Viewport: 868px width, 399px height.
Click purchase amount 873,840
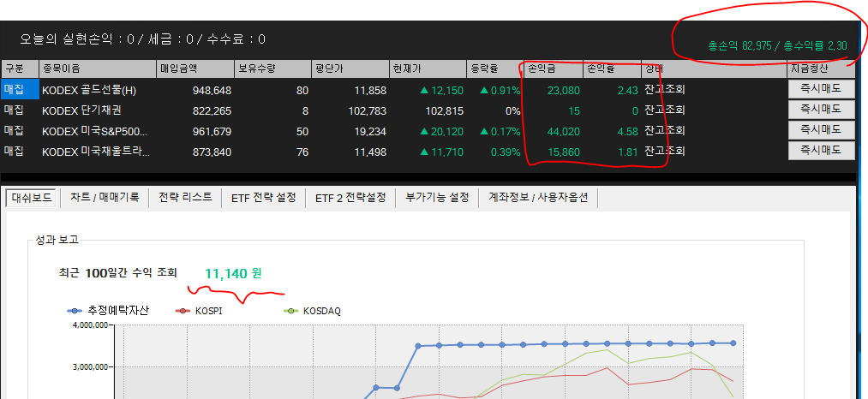point(212,152)
